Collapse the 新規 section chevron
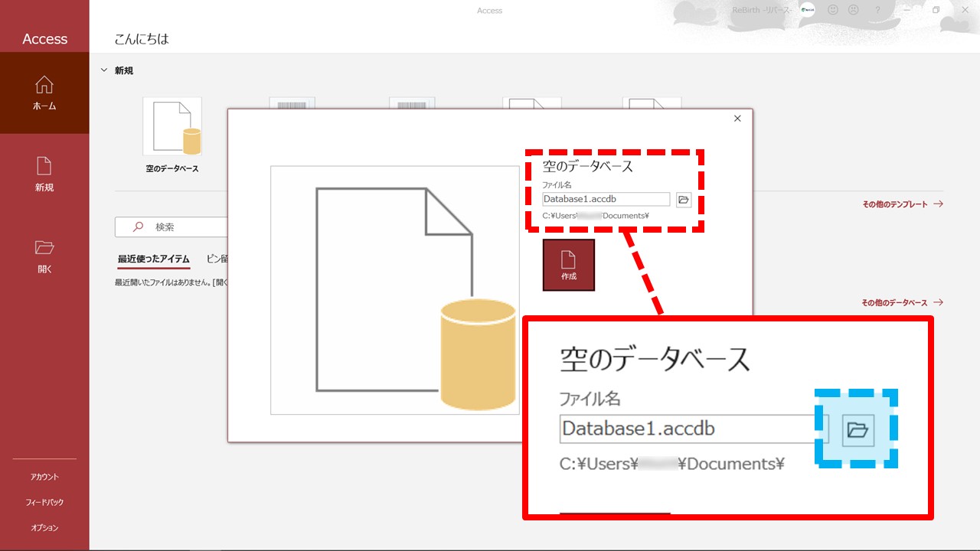Image resolution: width=980 pixels, height=551 pixels. pos(104,70)
